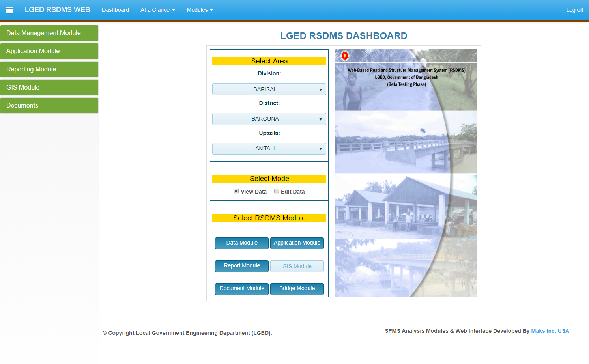Click the Report Module button
This screenshot has height=364, width=589.
coord(242,266)
